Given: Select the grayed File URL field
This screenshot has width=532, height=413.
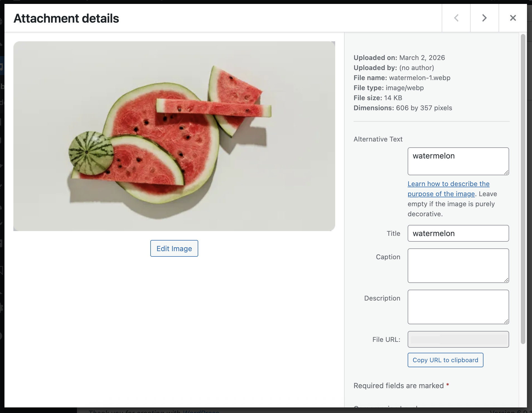Looking at the screenshot, I should [x=458, y=339].
